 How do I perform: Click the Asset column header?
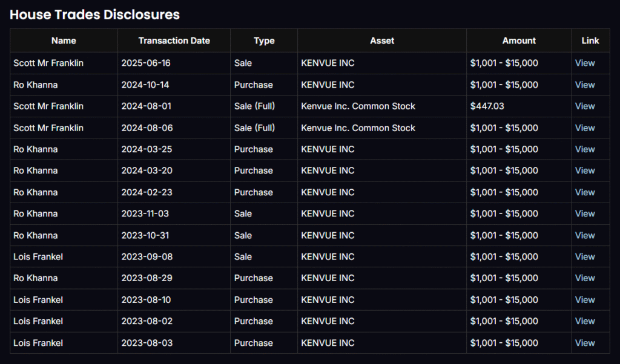[x=382, y=41]
